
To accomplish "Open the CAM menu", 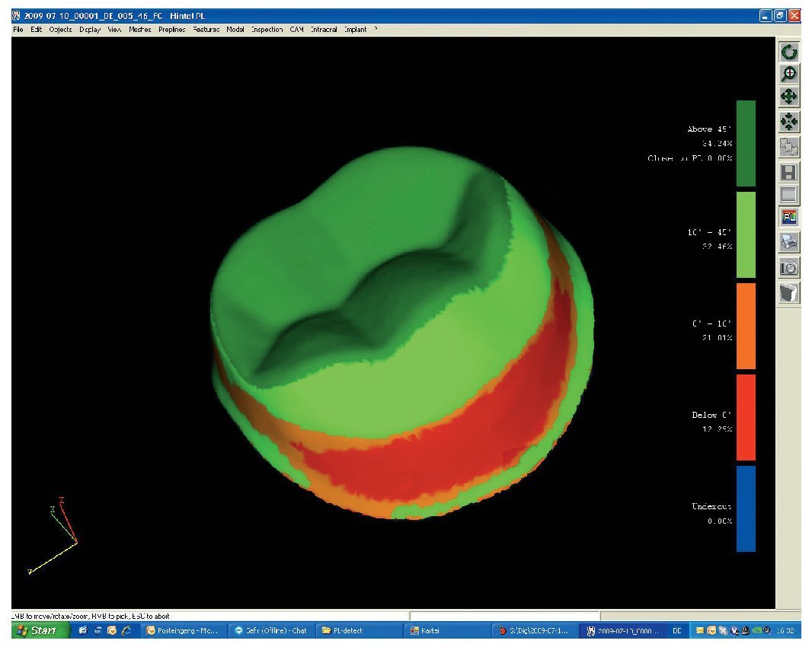I will point(297,30).
